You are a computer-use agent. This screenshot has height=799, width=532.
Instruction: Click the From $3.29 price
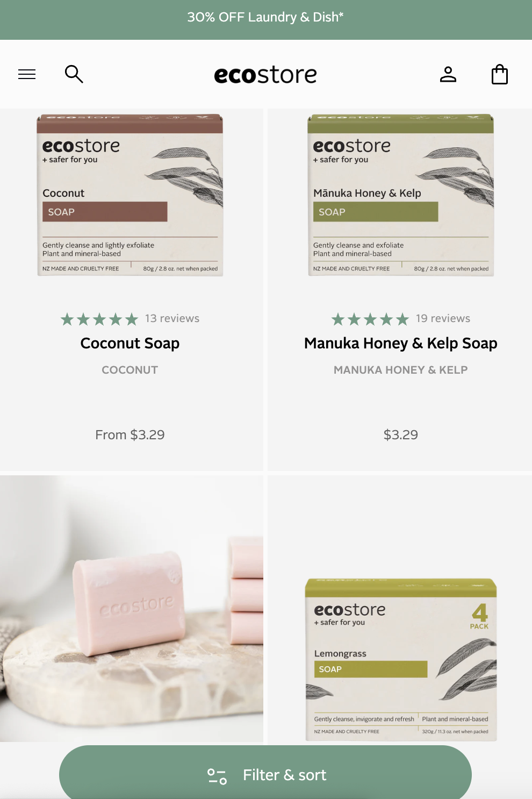pos(130,434)
